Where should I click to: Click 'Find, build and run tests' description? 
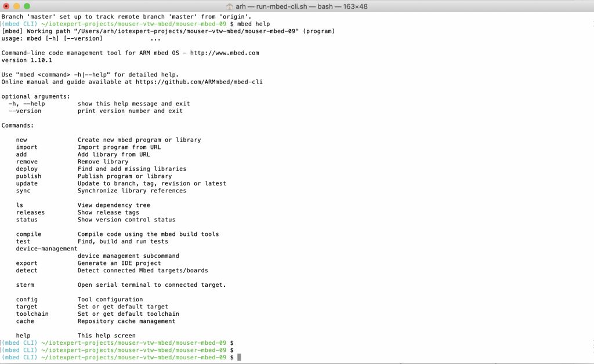click(x=123, y=241)
